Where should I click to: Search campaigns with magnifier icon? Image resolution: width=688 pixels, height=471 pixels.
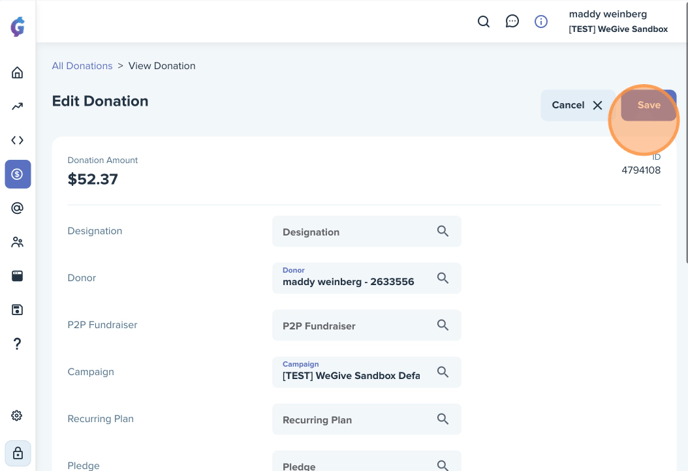[x=443, y=372]
